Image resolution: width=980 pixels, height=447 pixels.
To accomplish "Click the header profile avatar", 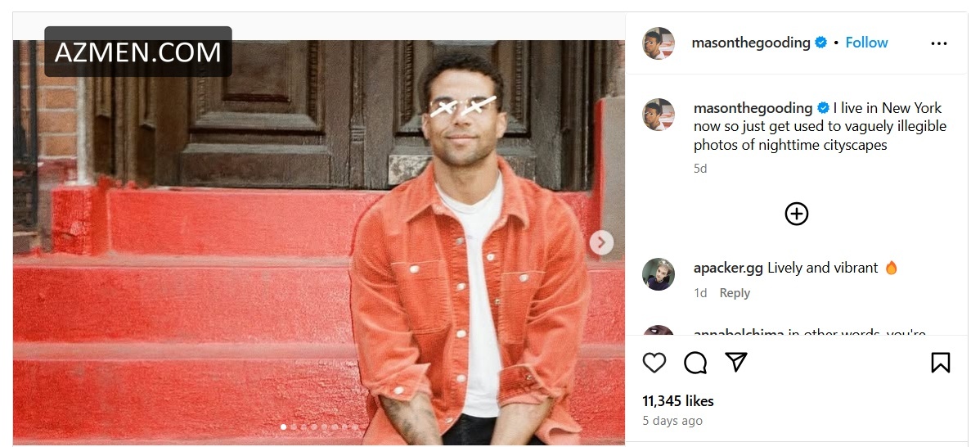I will 659,43.
